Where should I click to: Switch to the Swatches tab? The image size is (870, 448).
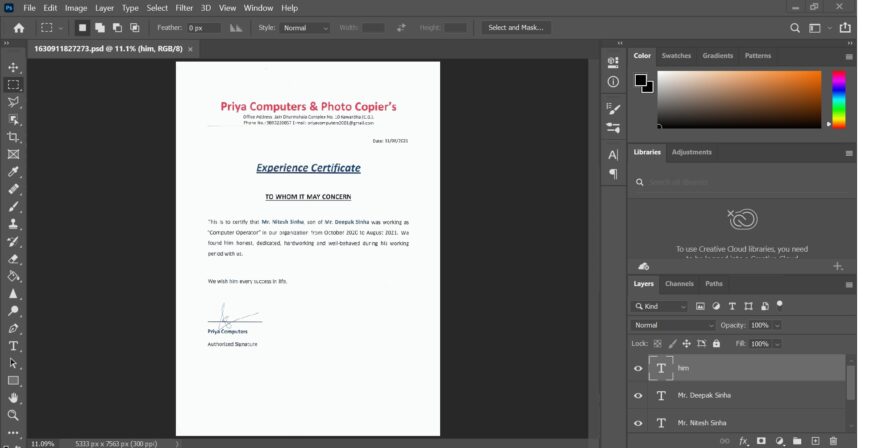coord(676,56)
